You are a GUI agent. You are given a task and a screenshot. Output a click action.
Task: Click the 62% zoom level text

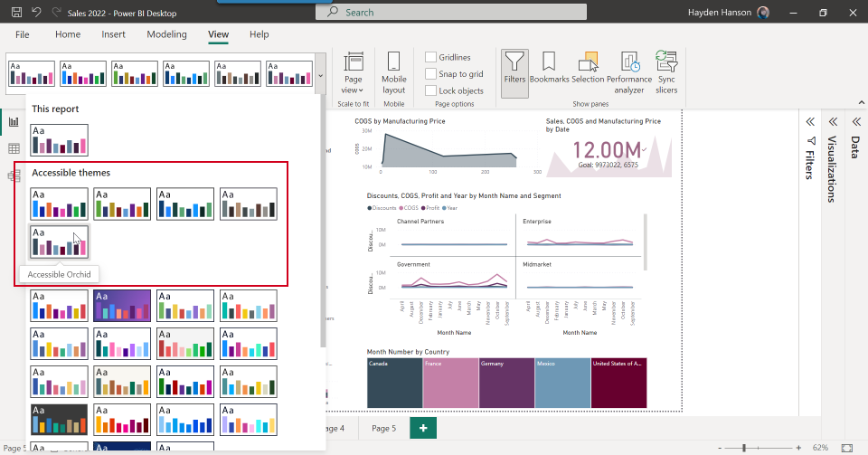820,448
